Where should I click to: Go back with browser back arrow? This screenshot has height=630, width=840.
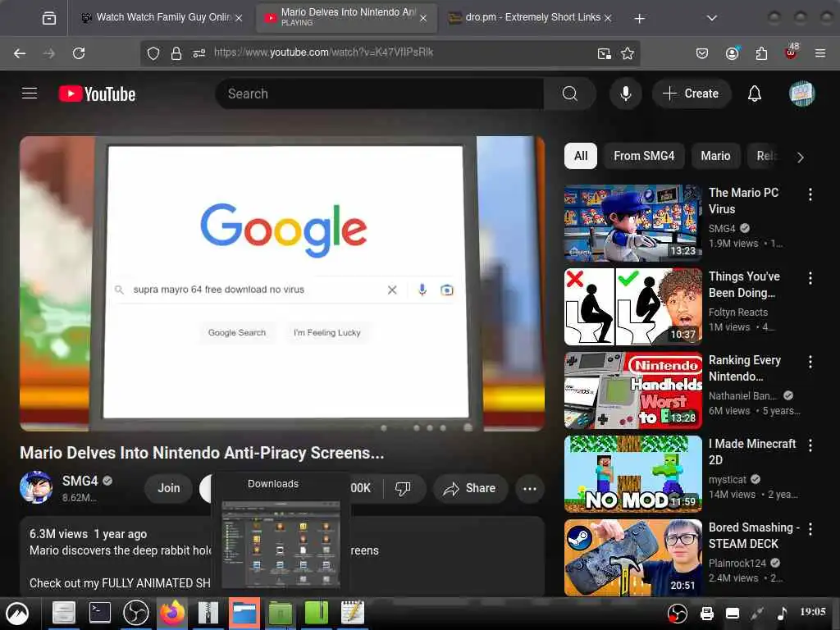[20, 53]
